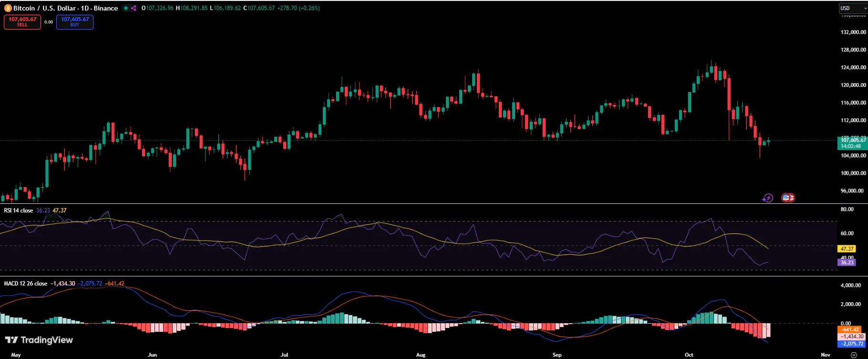Click the MACD histogram value -1,434.30 in legend

click(x=63, y=284)
